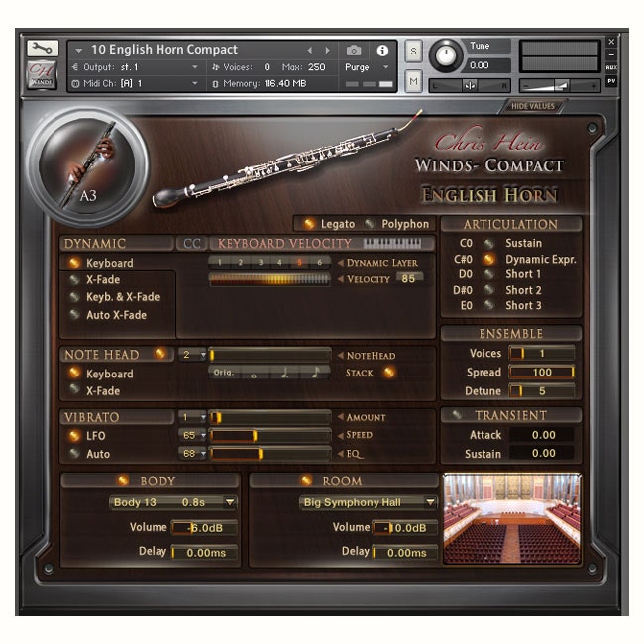Toggle the Room effect on/off
Screen dimensions: 644x644
pos(306,481)
